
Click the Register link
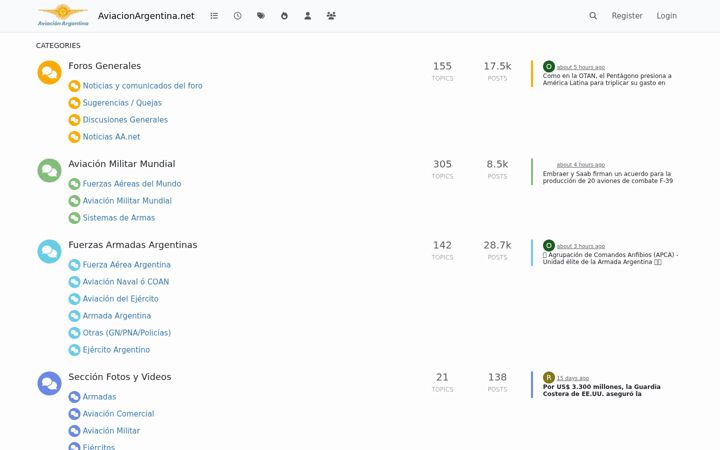pos(627,16)
